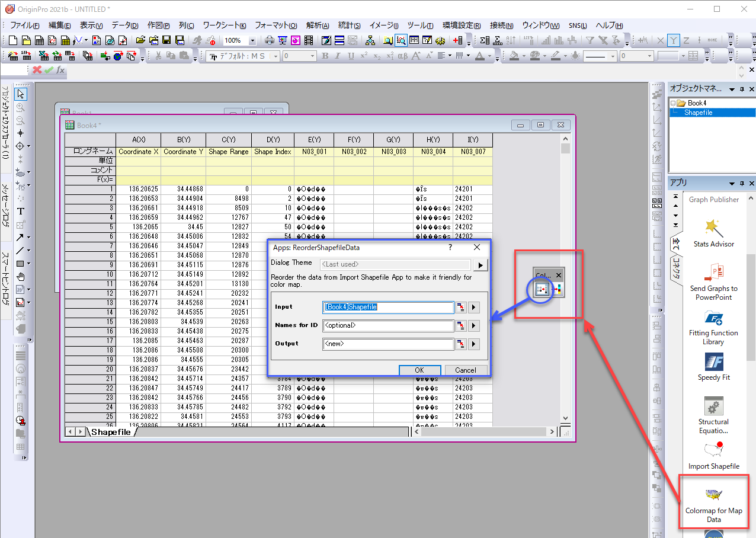
Task: Launch the Speedy Fit app
Action: click(714, 367)
